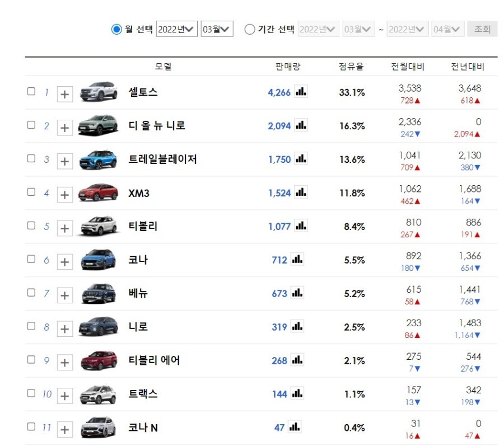Open sales chart icon for 디 올 뉴 니로
Screen dimensions: 504x446
point(301,125)
